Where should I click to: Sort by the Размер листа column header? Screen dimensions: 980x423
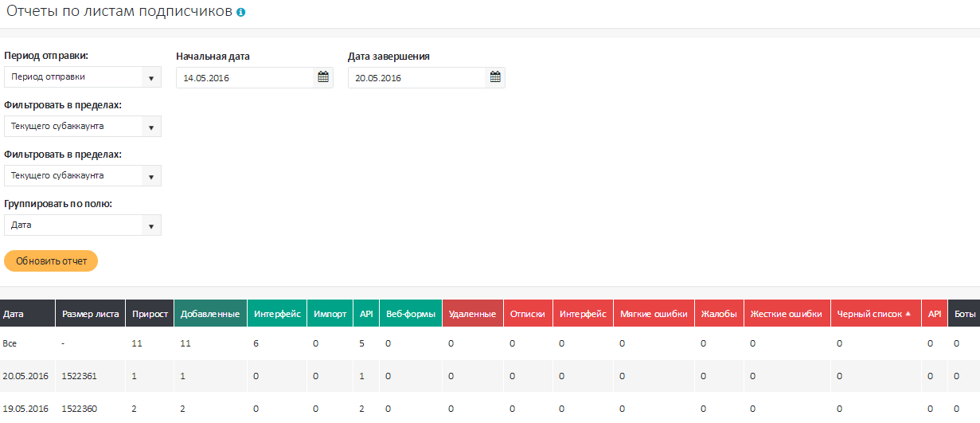[x=90, y=314]
